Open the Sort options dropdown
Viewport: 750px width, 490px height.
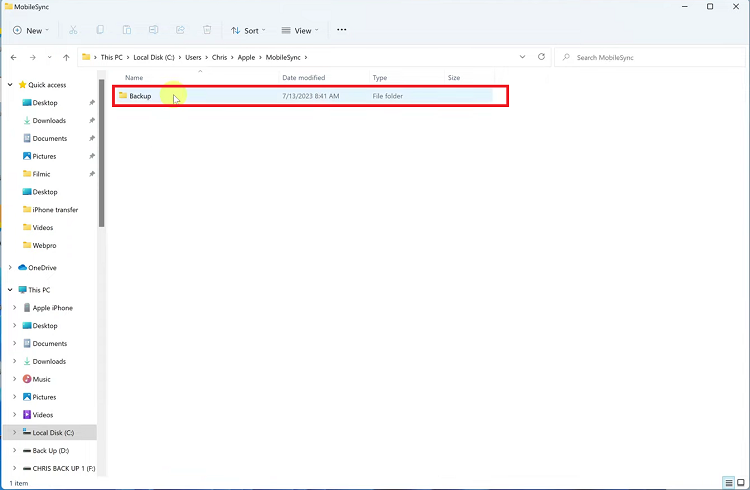click(248, 30)
